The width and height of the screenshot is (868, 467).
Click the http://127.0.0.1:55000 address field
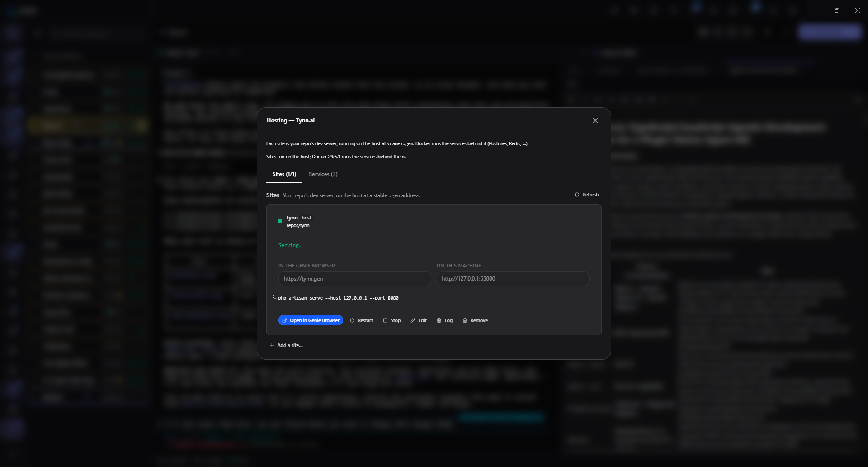[513, 279]
